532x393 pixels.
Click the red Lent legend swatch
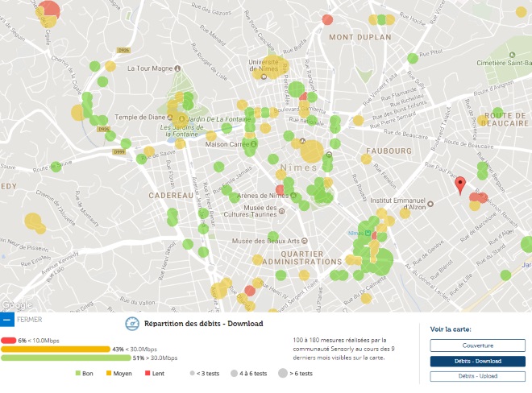click(x=148, y=374)
